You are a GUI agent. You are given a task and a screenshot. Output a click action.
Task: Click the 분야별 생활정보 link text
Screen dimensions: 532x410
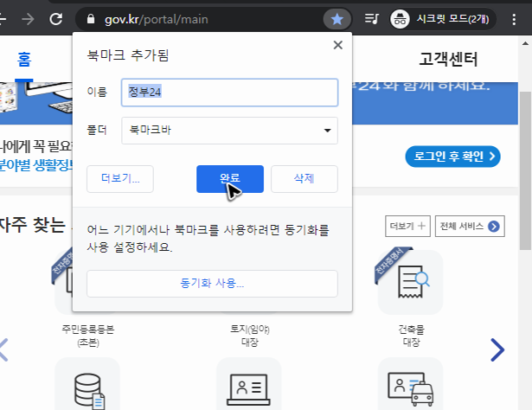pos(36,166)
